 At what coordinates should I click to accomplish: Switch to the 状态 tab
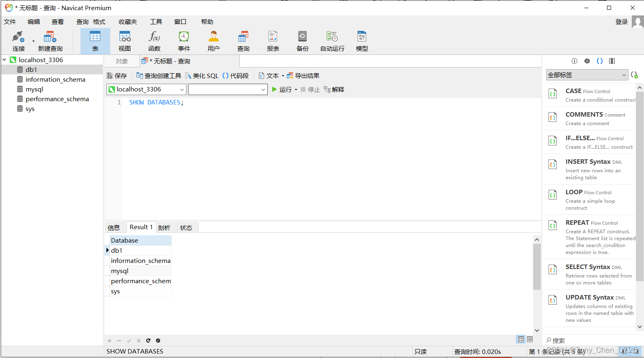point(186,228)
